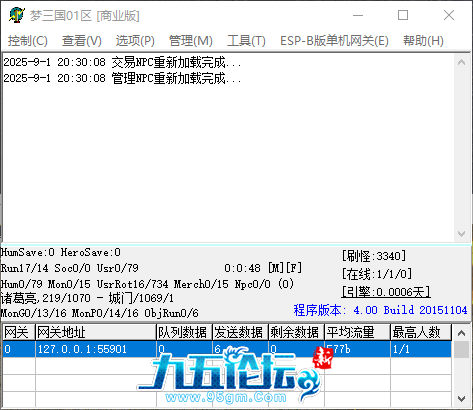This screenshot has width=473, height=410.
Task: Close the 梦三国01区 window
Action: [x=449, y=15]
